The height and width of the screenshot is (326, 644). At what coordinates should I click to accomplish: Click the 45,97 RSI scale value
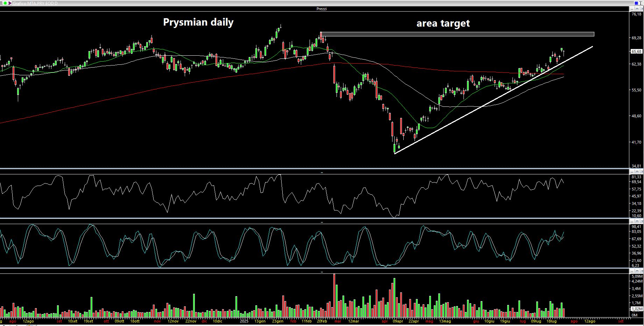[636, 196]
